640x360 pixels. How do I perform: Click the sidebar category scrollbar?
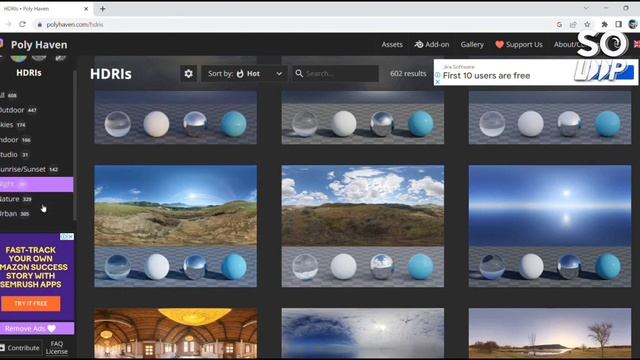pos(75,145)
